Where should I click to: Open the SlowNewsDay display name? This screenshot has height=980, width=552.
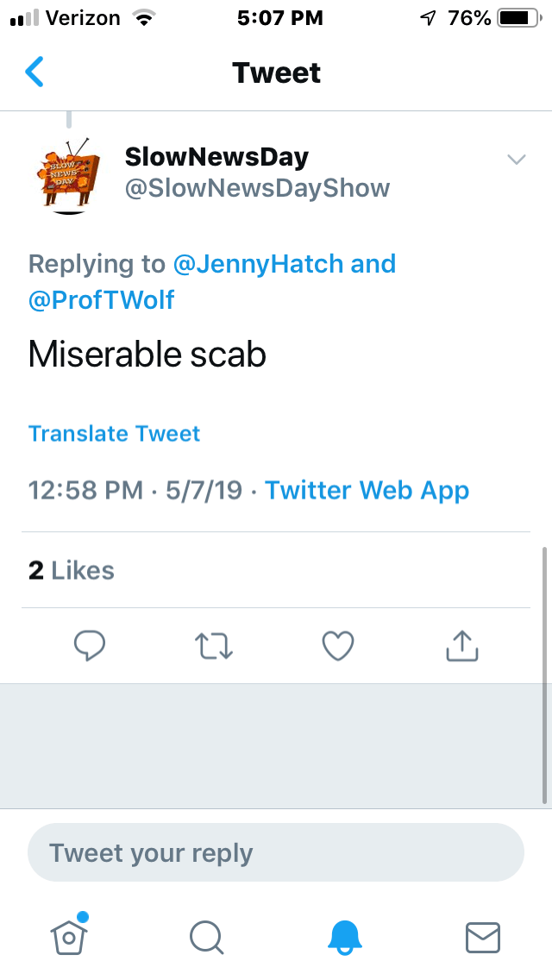point(216,157)
